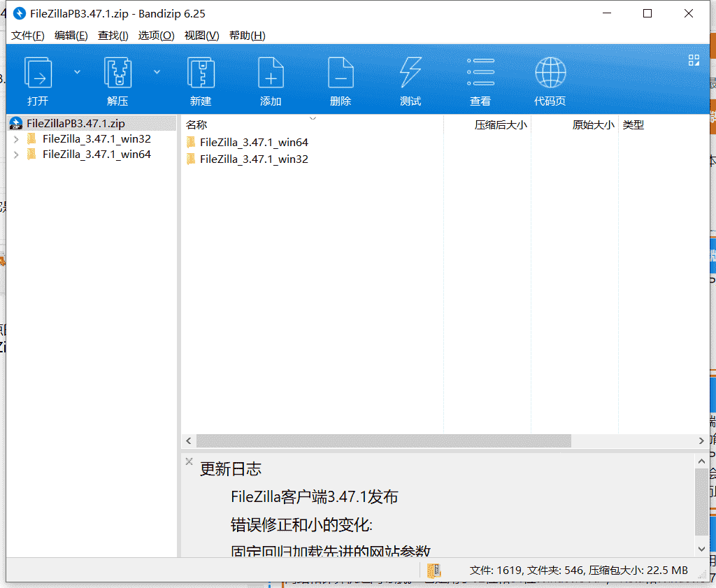Click the horizontal scrollbar thumb of file list
Viewport: 716px width, 588px height.
tap(384, 440)
